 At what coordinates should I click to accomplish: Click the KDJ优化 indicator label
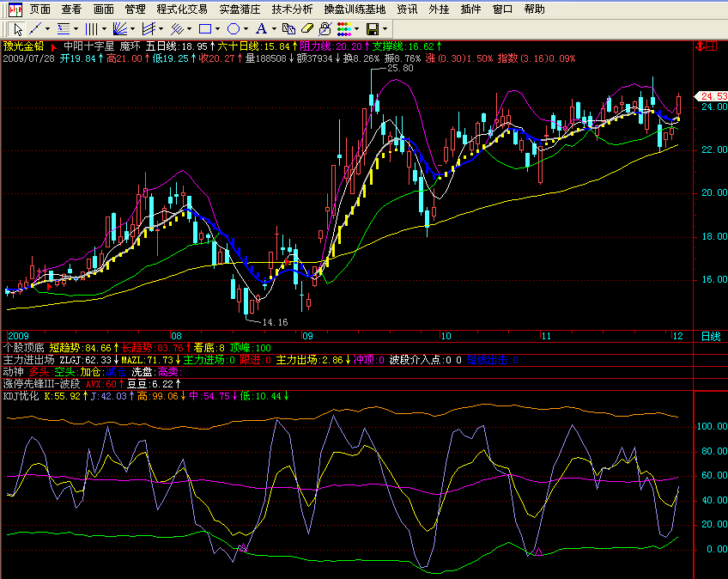[21, 396]
